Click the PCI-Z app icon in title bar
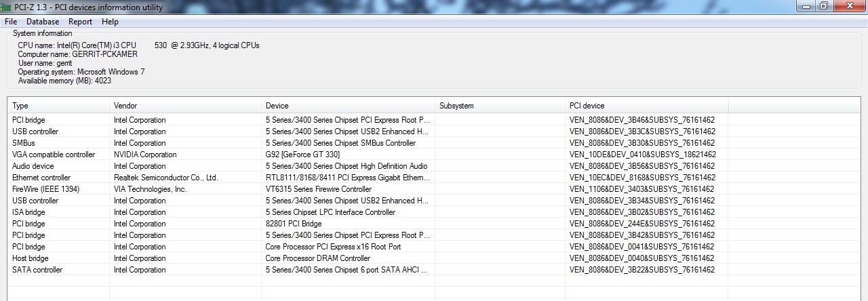Image resolution: width=868 pixels, height=301 pixels. [x=7, y=7]
